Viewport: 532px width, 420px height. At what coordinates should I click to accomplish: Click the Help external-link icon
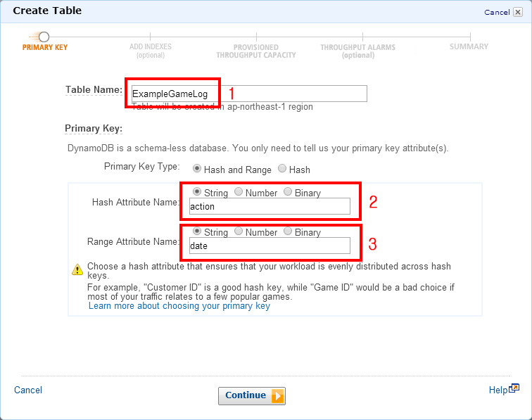pyautogui.click(x=514, y=388)
